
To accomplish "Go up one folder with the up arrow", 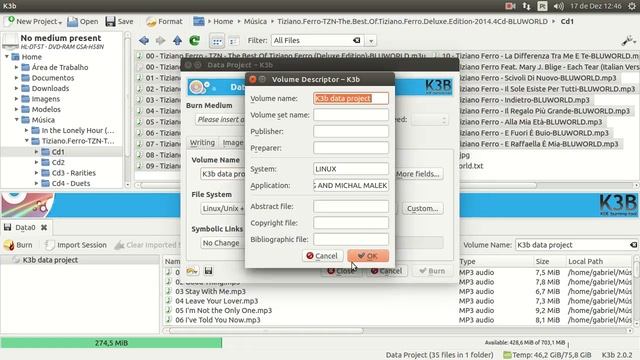I will point(177,40).
